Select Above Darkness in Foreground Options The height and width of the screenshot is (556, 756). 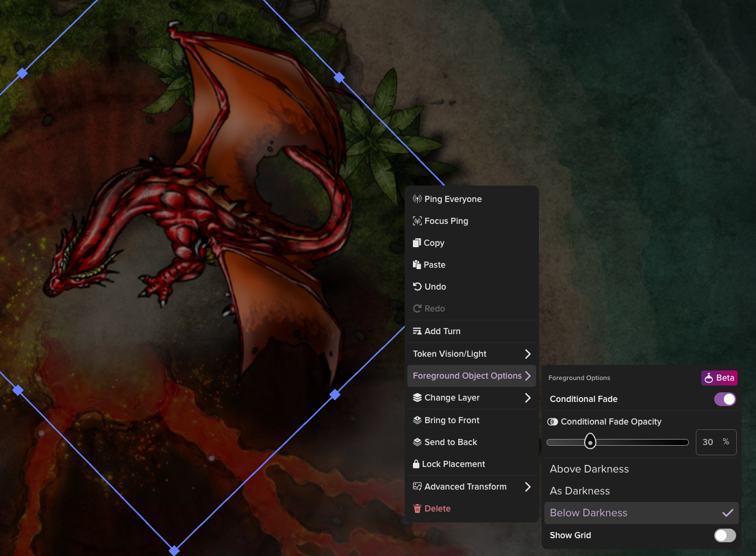click(x=589, y=468)
